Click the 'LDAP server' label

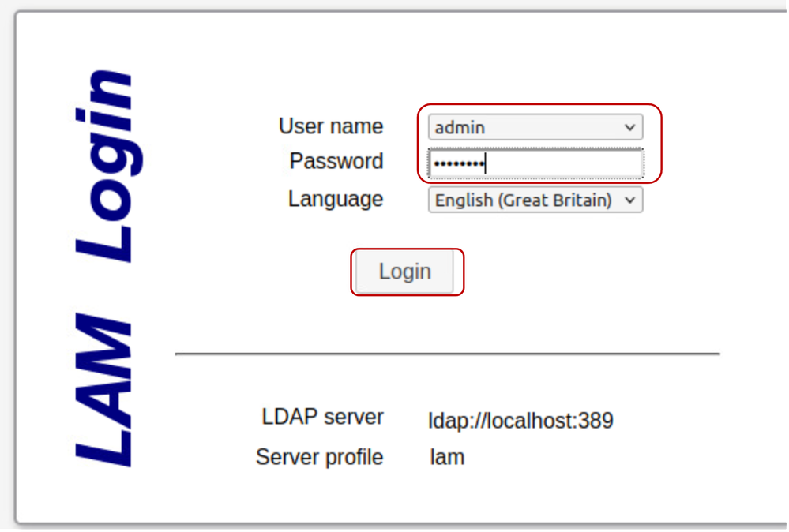point(322,417)
